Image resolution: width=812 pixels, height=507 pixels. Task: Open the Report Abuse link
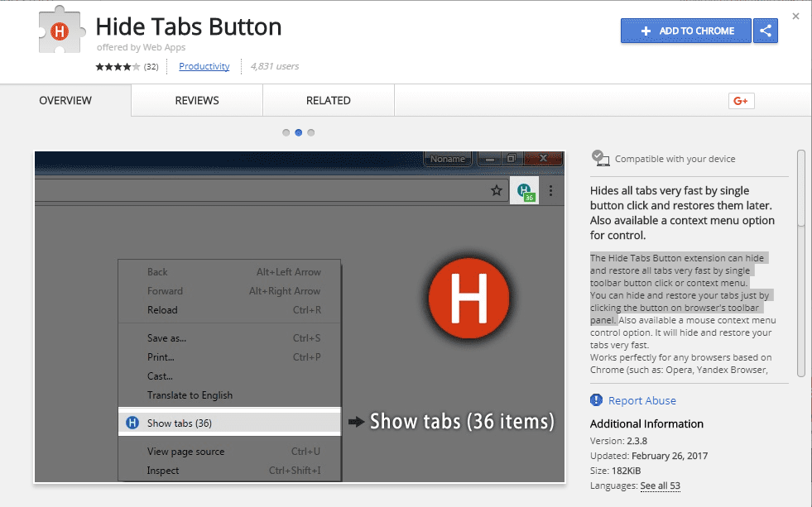click(642, 400)
